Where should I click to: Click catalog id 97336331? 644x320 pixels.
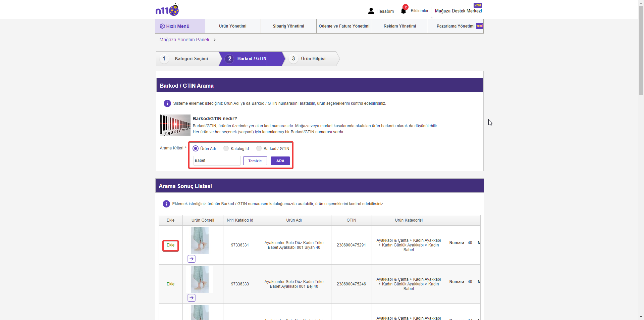240,245
